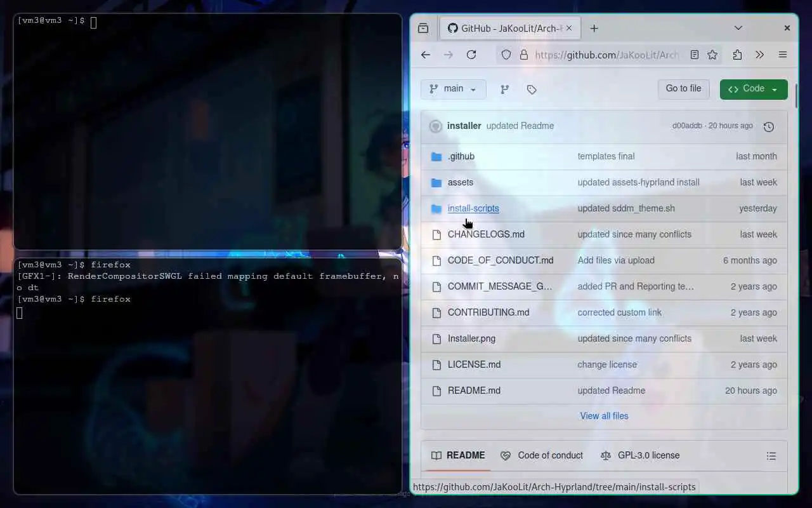812x508 pixels.
Task: Open 'change license' commit message
Action: pyautogui.click(x=607, y=364)
